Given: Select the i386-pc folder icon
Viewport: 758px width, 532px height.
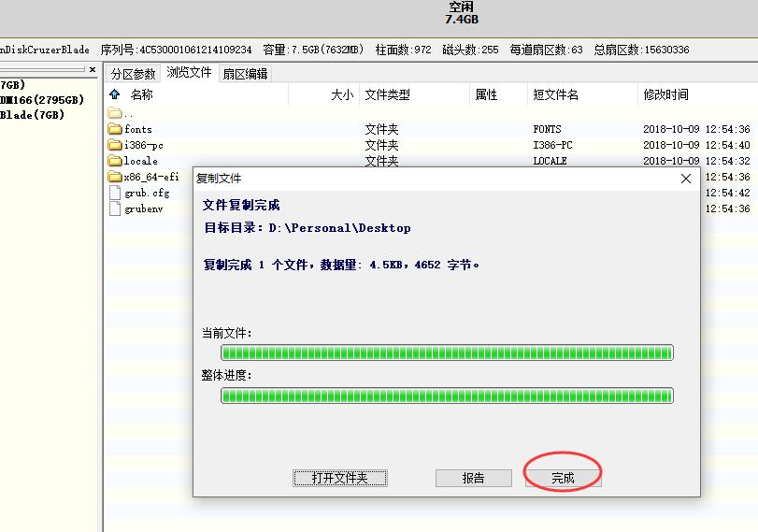Looking at the screenshot, I should (115, 145).
